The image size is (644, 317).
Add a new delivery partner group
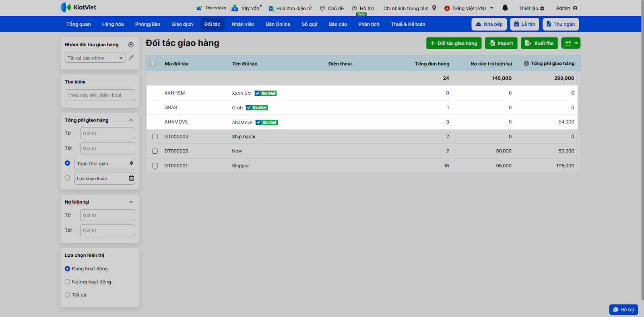(x=131, y=45)
